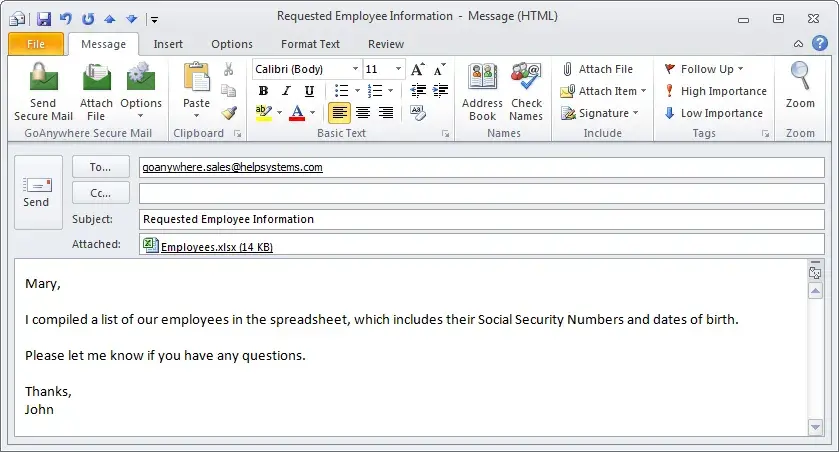839x452 pixels.
Task: Toggle Bold formatting
Action: point(263,91)
